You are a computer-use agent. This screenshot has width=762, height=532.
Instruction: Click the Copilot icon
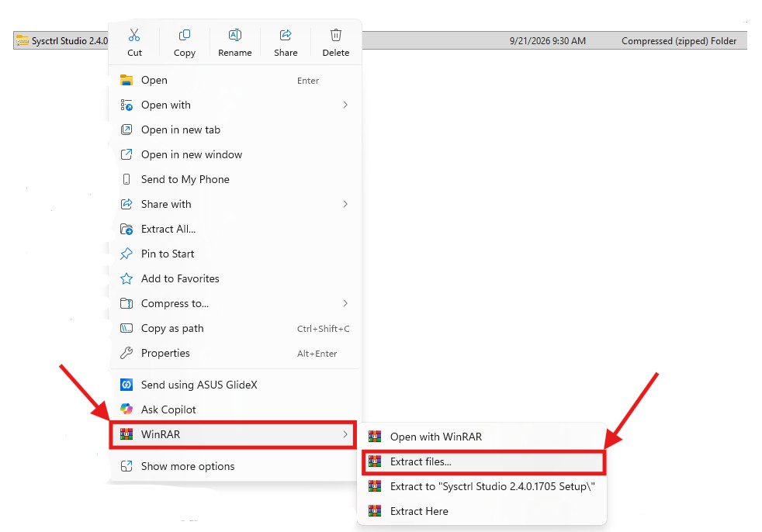click(126, 409)
